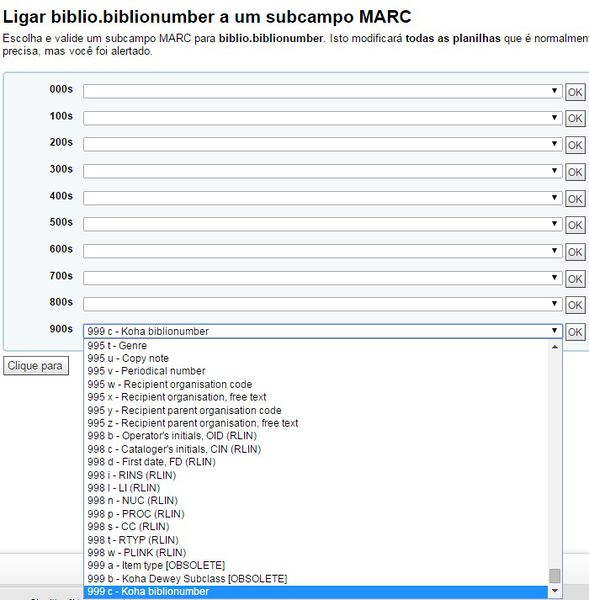The image size is (589, 600).
Task: Pick '998 d - First date, FD (RLIN)'
Action: 316,462
